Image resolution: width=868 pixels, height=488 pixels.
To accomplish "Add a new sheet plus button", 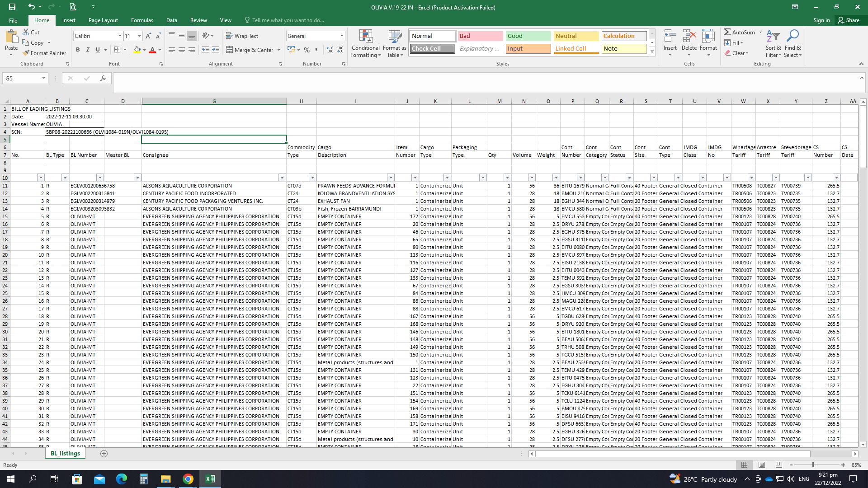I will [104, 453].
